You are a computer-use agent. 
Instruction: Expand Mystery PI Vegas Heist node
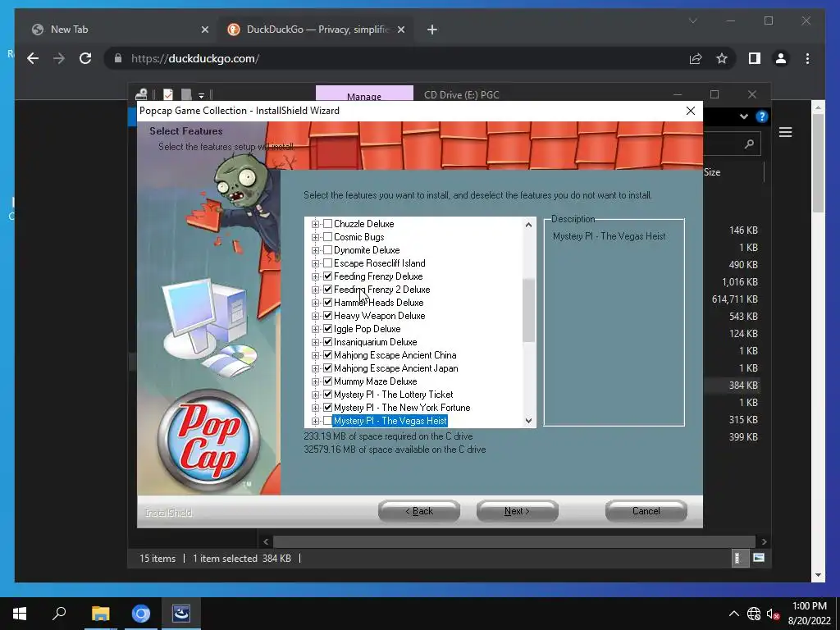(x=316, y=421)
